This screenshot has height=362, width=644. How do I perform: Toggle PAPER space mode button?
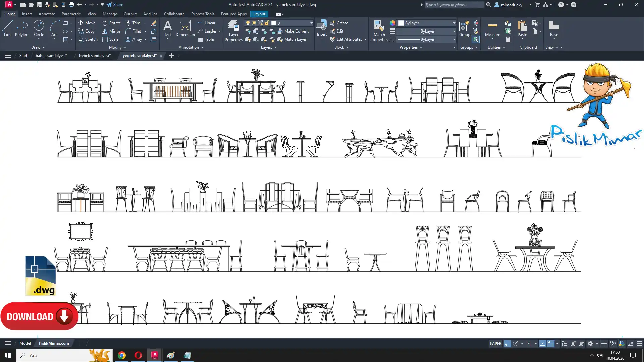495,344
